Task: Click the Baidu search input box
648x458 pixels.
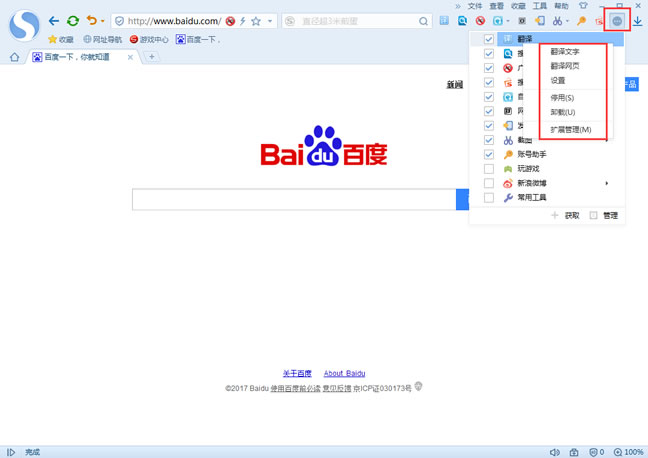Action: point(294,200)
